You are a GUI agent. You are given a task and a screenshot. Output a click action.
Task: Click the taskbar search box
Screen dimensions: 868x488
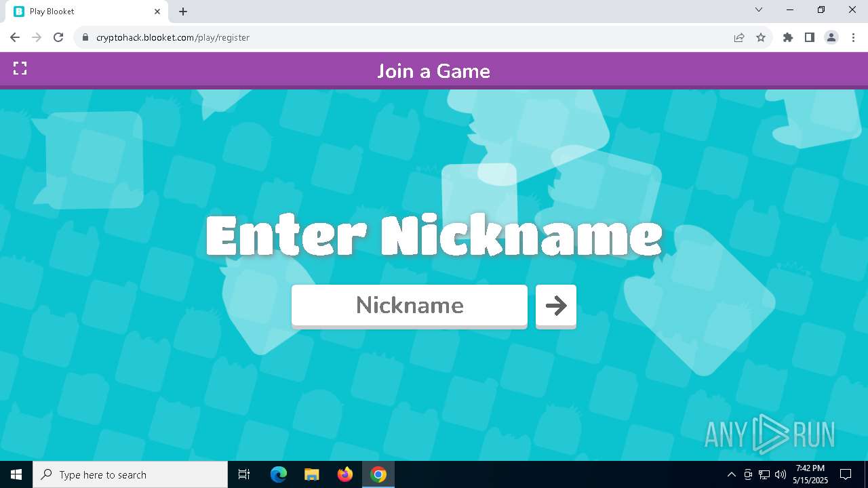(x=130, y=474)
